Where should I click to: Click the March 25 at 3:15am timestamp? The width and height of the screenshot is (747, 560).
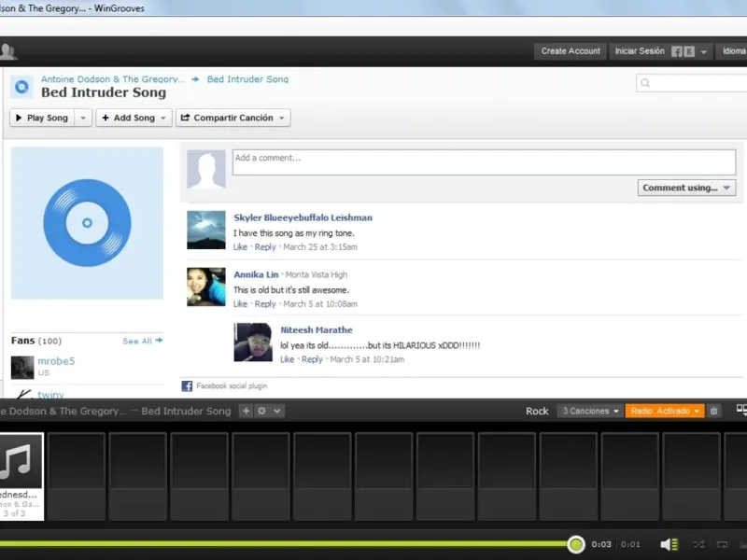tap(320, 246)
